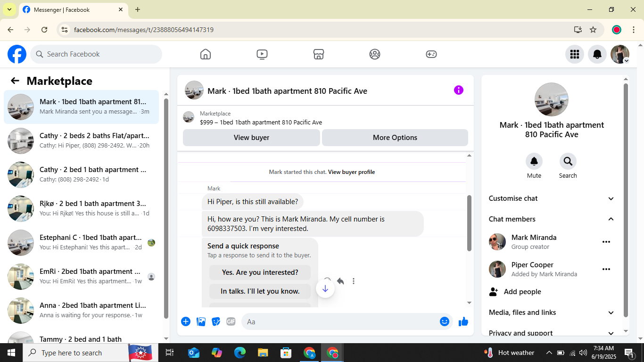Open the Groups icon
The image size is (644, 362).
click(375, 54)
